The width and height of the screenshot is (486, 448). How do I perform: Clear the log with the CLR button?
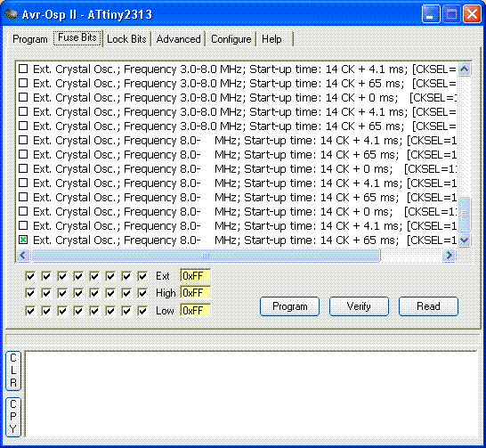(13, 371)
